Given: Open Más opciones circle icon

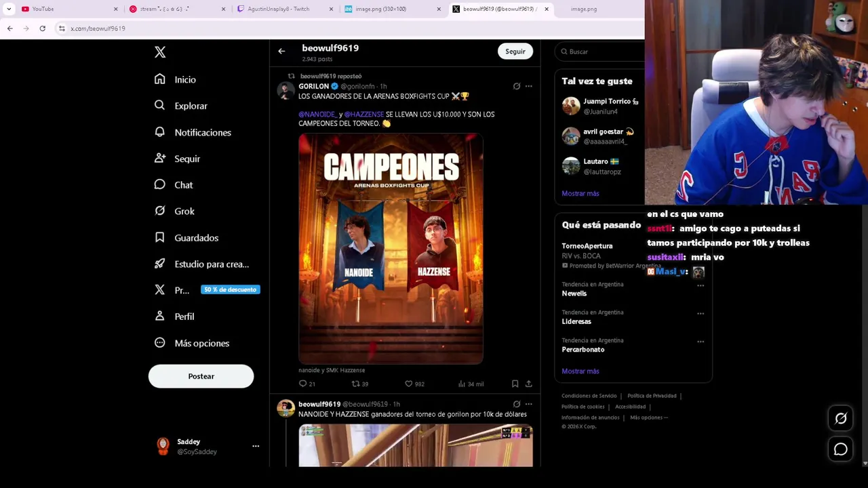Looking at the screenshot, I should point(159,343).
